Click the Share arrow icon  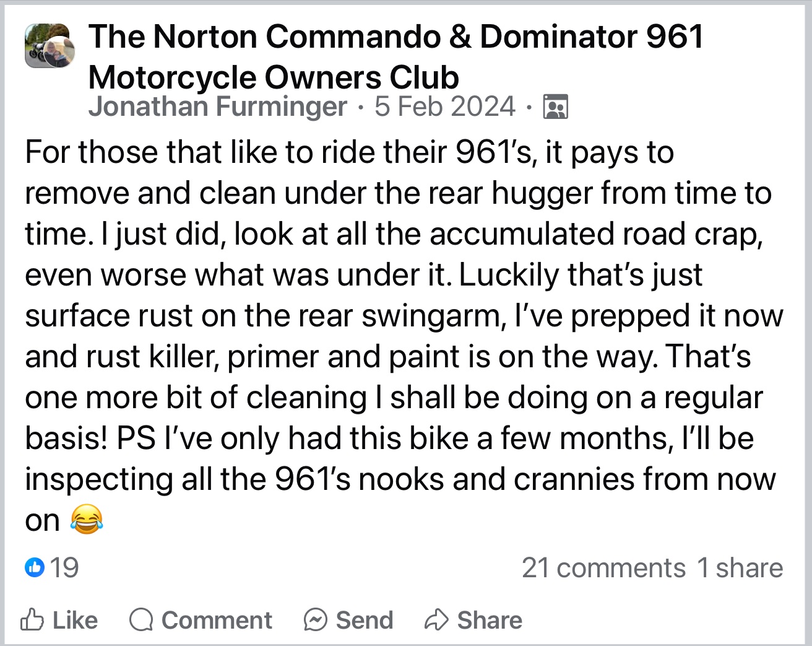[436, 620]
